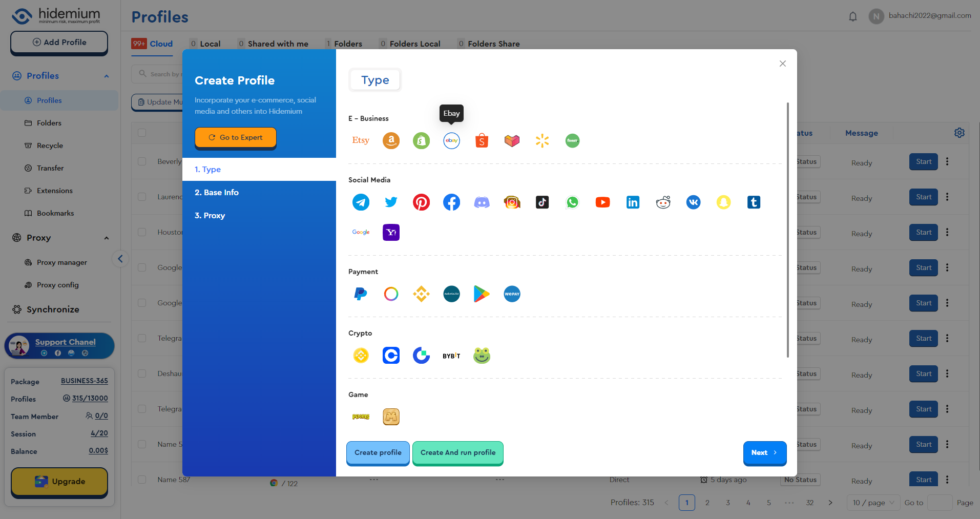This screenshot has height=519, width=980.
Task: Choose the Shopee icon
Action: pyautogui.click(x=482, y=140)
